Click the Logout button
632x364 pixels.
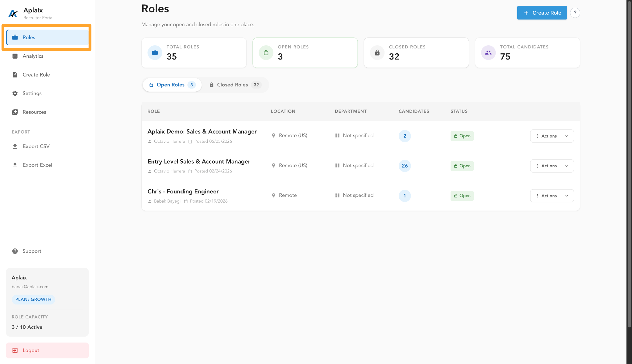(47, 350)
